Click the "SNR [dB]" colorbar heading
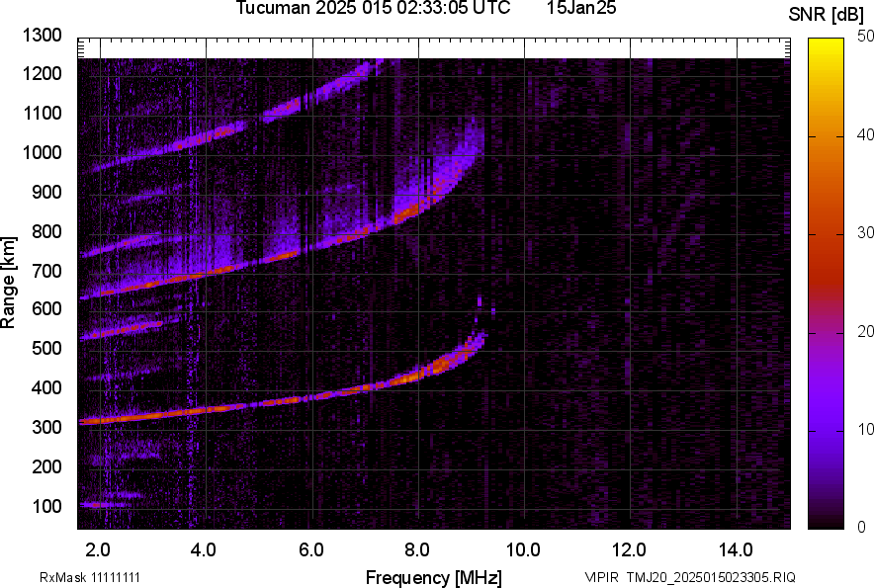 [x=828, y=15]
